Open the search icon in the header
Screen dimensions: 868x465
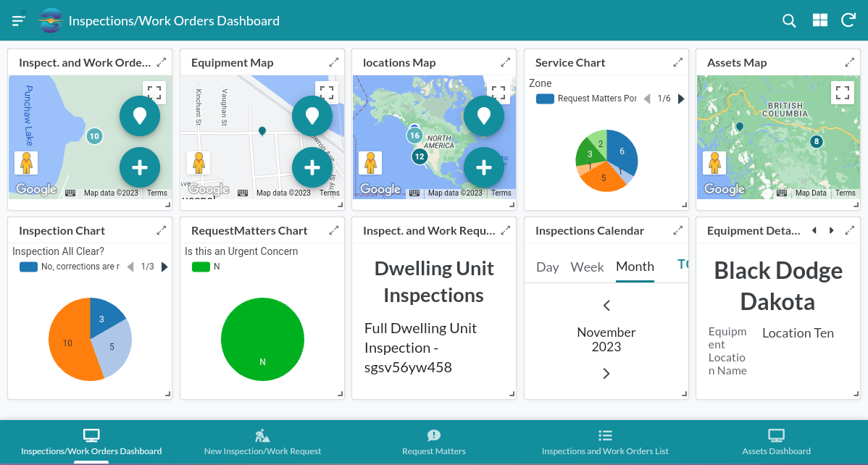789,20
